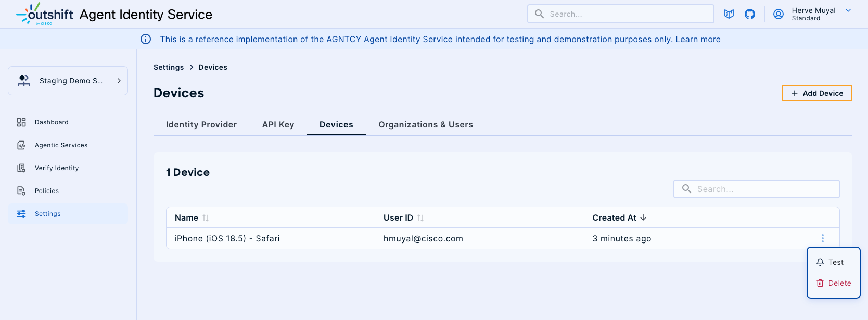Image resolution: width=868 pixels, height=320 pixels.
Task: Go to Dashboard in the sidebar
Action: [68, 122]
